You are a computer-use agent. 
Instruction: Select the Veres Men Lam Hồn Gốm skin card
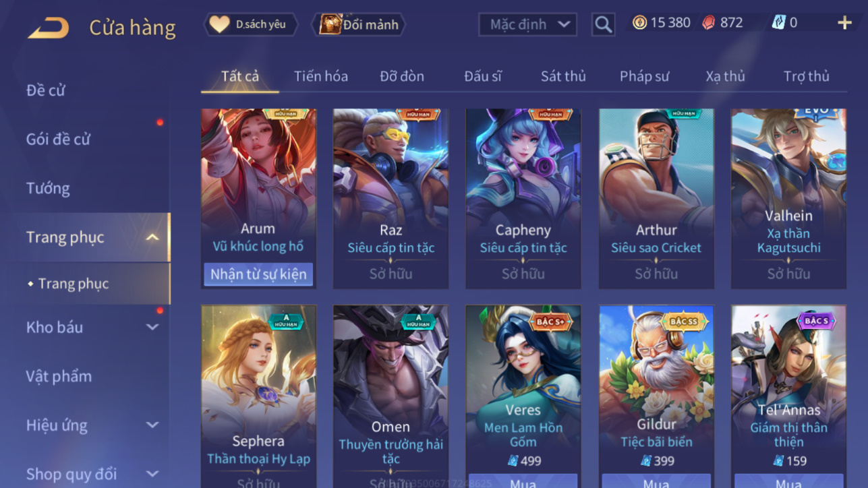tap(523, 396)
